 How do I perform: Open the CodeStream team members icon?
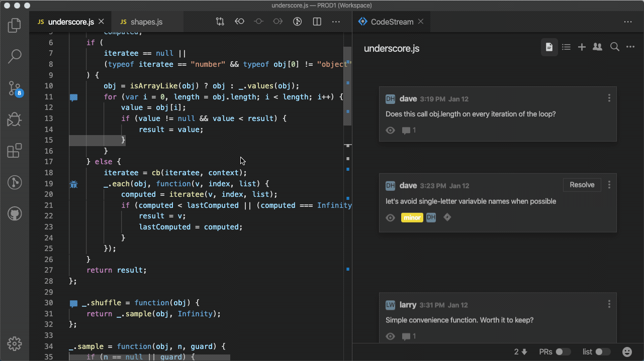[x=597, y=47]
